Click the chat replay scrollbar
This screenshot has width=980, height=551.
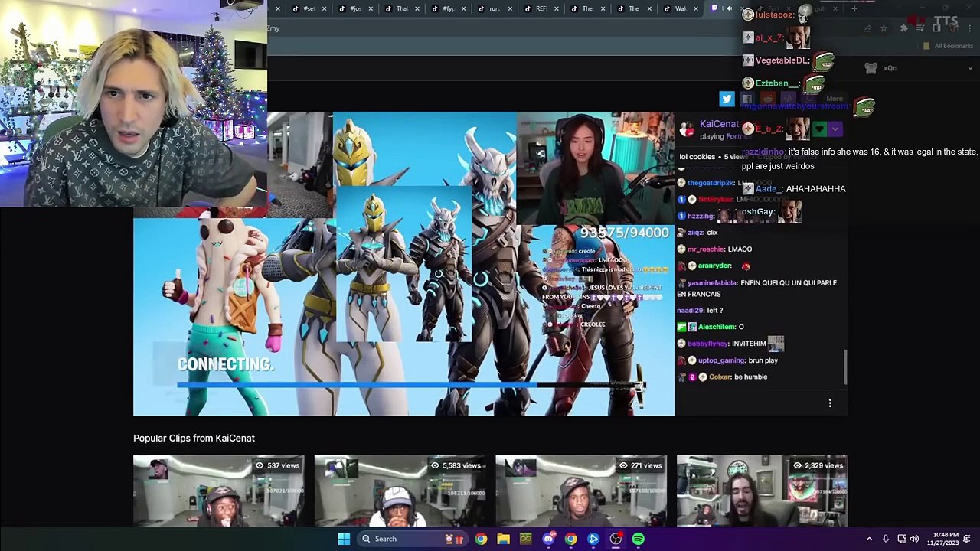tap(845, 368)
